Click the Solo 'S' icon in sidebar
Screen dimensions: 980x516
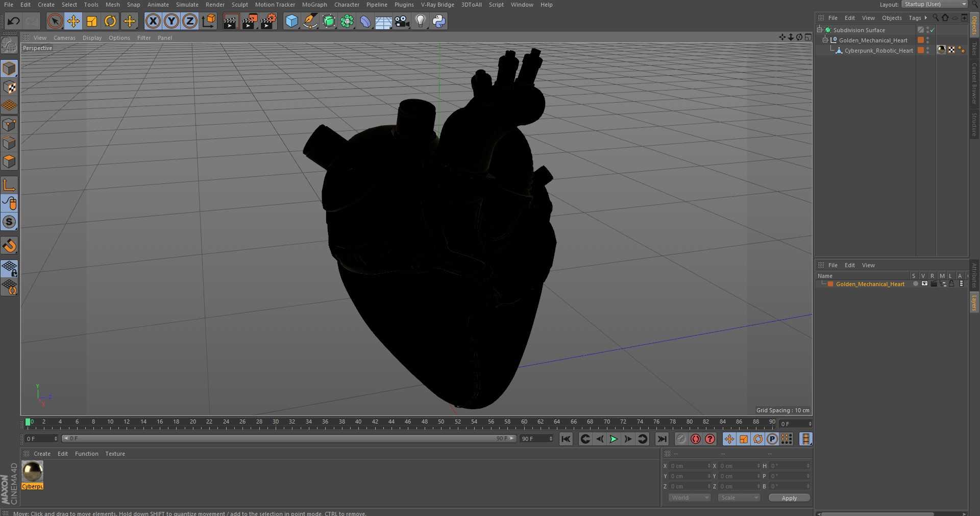[9, 222]
